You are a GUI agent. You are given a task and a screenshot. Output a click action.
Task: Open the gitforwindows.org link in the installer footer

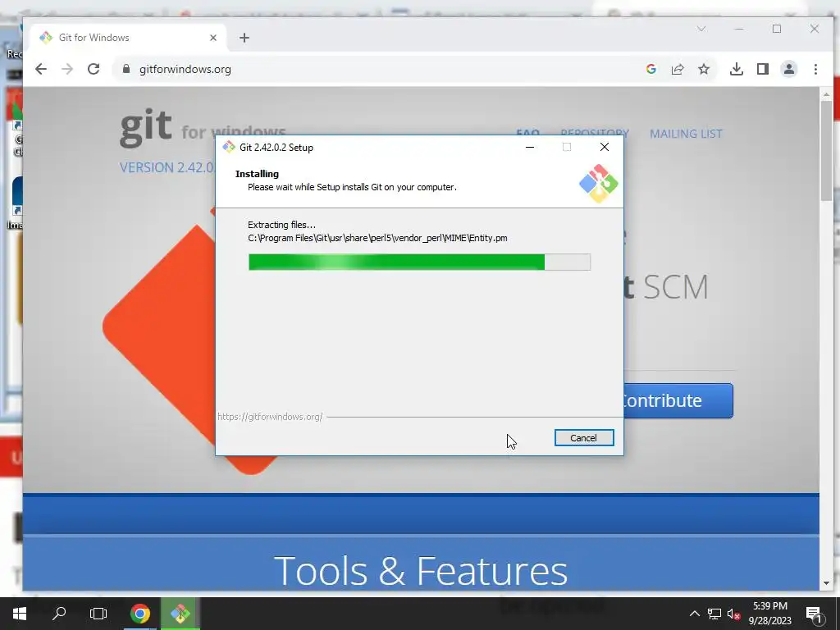pos(269,417)
